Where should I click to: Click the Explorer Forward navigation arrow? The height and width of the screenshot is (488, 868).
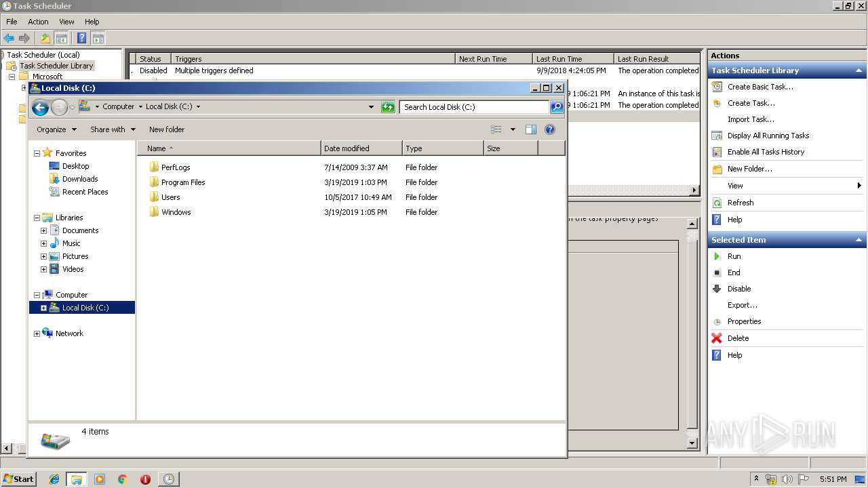point(59,107)
